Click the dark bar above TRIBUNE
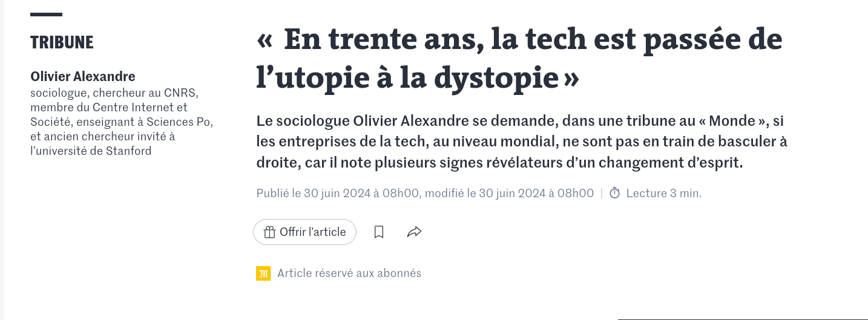The height and width of the screenshot is (320, 868). pos(46,15)
